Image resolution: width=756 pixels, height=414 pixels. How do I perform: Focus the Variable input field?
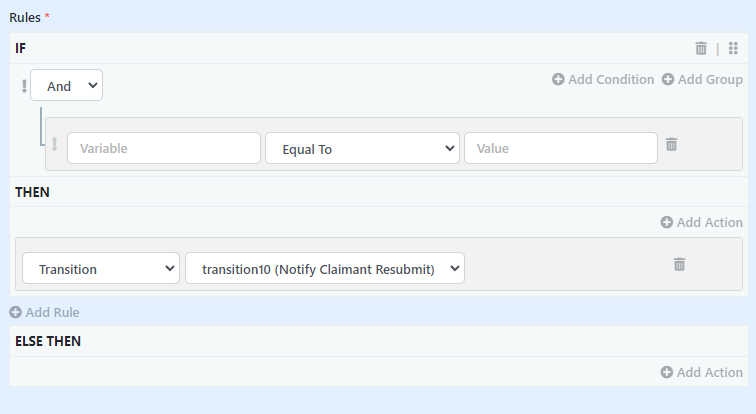click(x=164, y=148)
